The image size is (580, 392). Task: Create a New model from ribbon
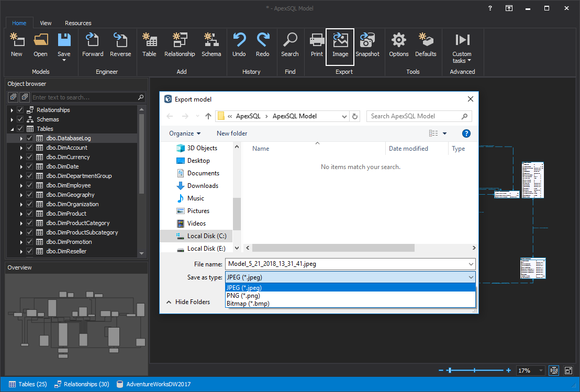(x=17, y=44)
